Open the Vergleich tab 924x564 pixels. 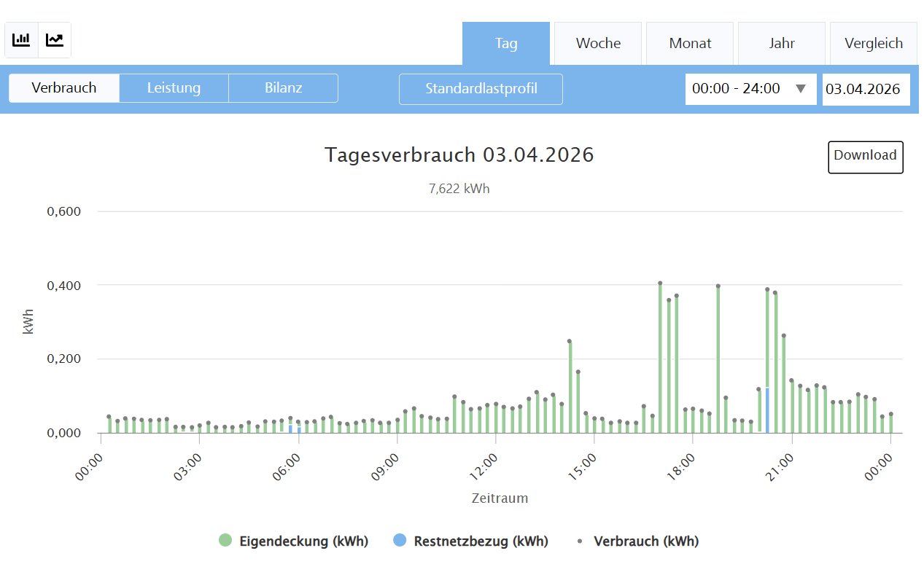tap(874, 44)
